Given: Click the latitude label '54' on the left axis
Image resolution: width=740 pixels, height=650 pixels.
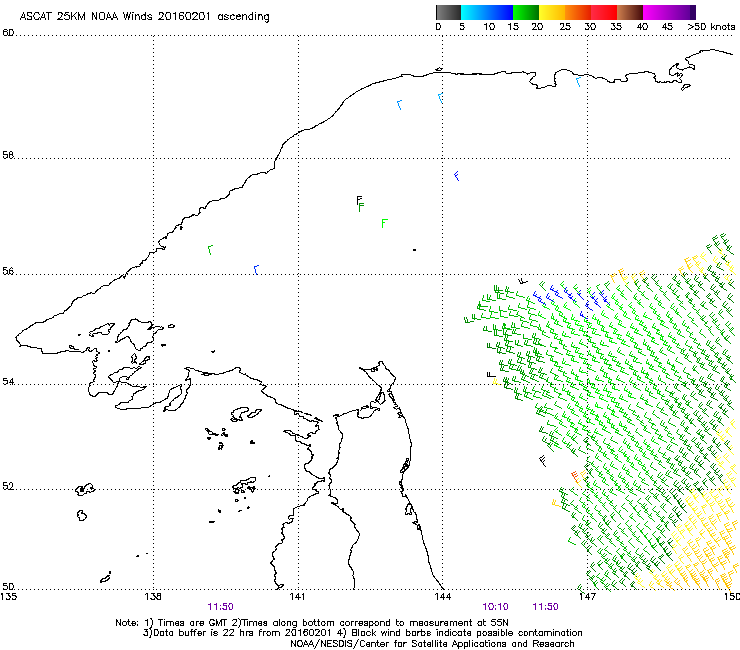Looking at the screenshot, I should pyautogui.click(x=8, y=381).
